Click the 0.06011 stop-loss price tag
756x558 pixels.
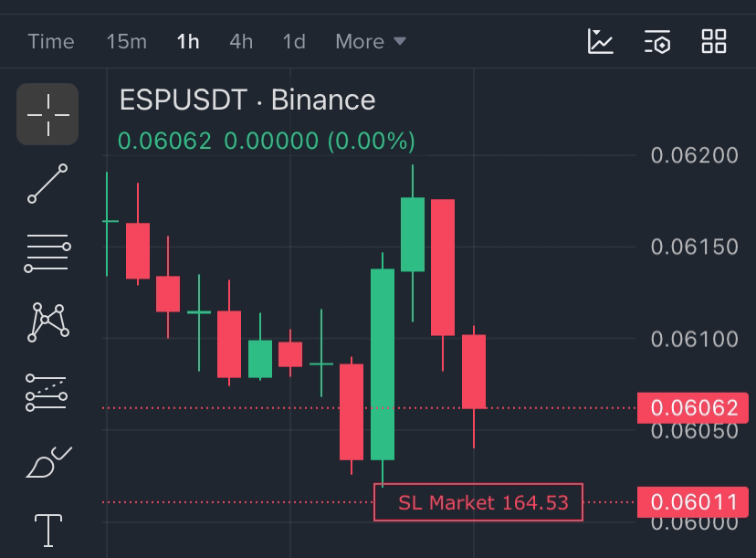point(693,502)
